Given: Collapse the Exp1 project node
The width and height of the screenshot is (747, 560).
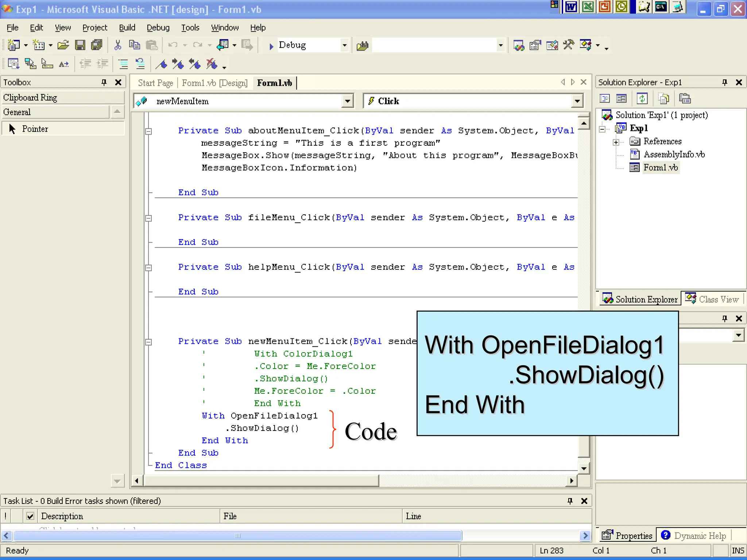Looking at the screenshot, I should pos(602,129).
